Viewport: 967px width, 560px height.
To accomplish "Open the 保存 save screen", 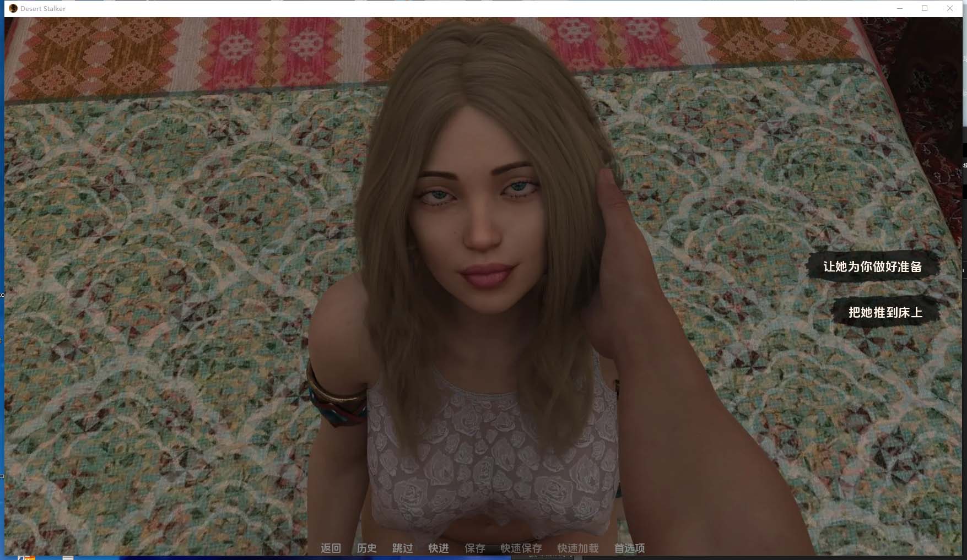I will [x=475, y=548].
